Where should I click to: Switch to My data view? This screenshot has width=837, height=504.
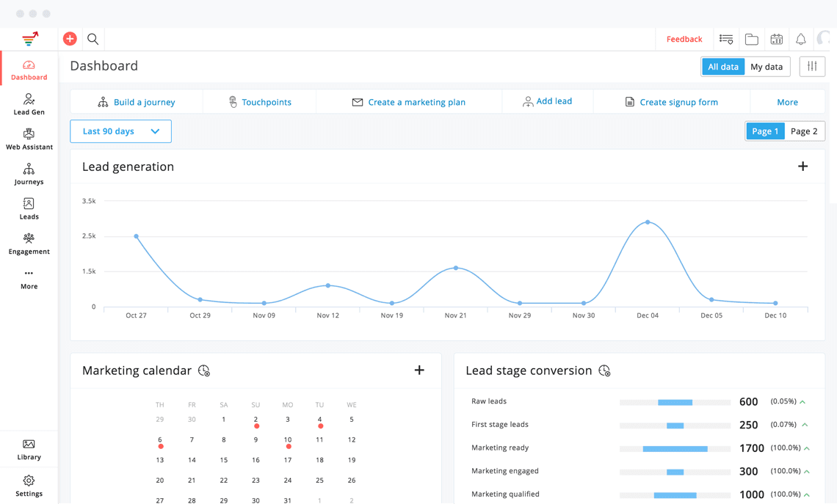click(767, 67)
